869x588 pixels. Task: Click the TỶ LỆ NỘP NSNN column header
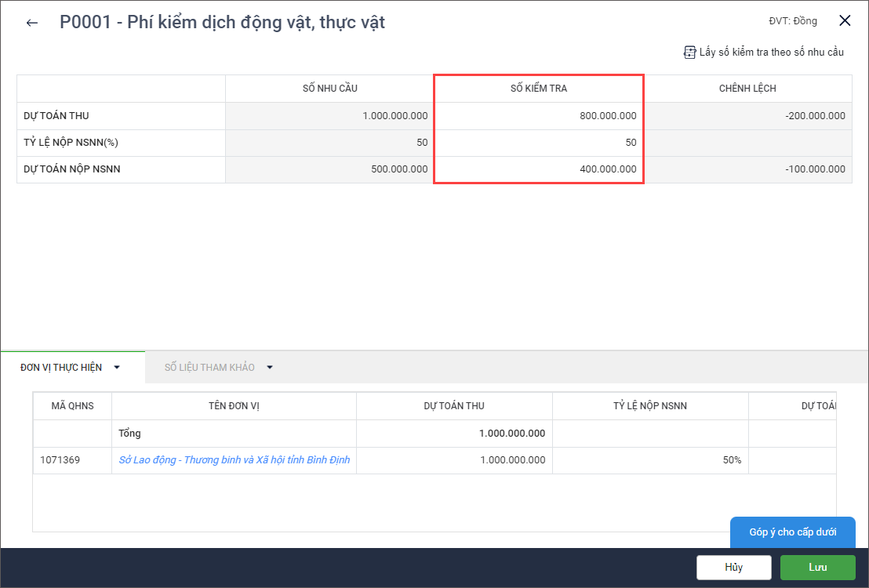click(650, 406)
